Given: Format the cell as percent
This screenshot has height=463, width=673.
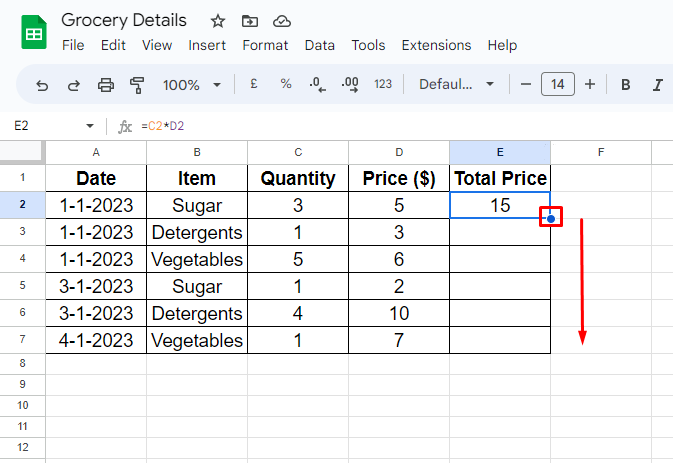Looking at the screenshot, I should pyautogui.click(x=285, y=85).
